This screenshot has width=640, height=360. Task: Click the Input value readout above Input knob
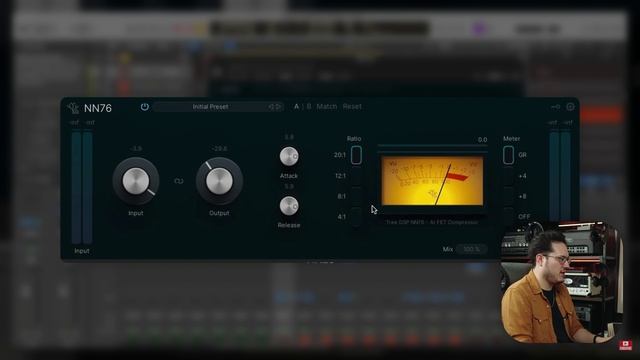136,149
